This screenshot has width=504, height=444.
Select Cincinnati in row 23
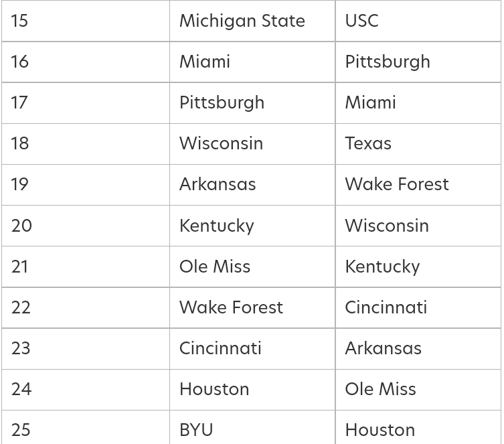pyautogui.click(x=220, y=348)
